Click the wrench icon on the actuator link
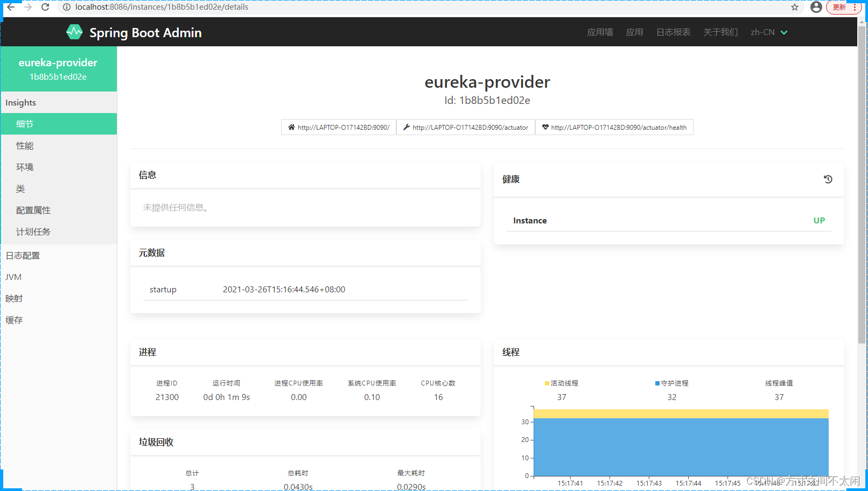 (x=407, y=127)
